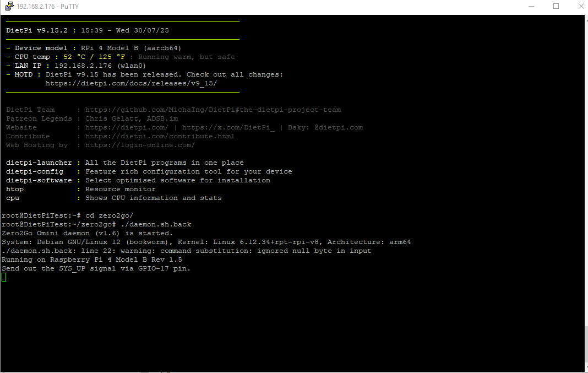Open the PuTTY system menu icon
Viewport: 588px width, 373px height.
9,6
